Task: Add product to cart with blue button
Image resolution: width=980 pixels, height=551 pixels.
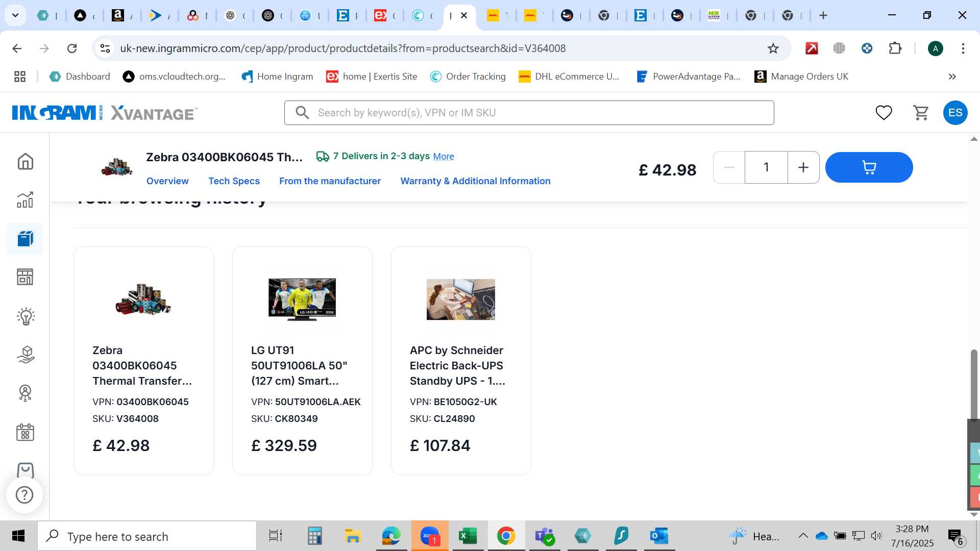Action: (869, 167)
